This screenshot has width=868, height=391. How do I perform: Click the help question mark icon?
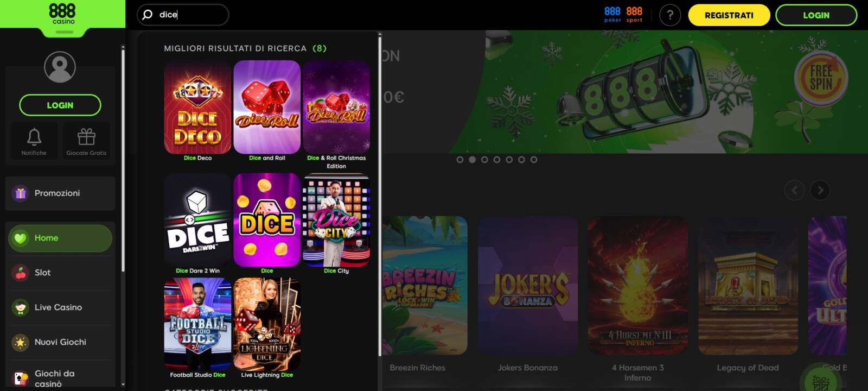670,15
